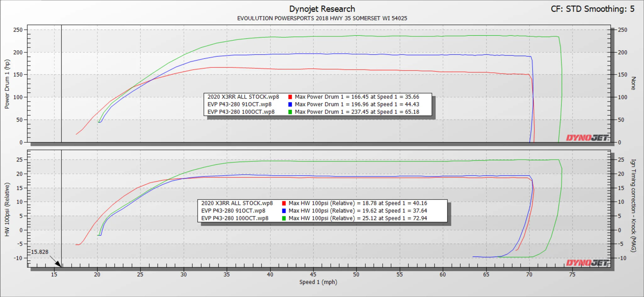644x297 pixels.
Task: Click the None label on right axis
Action: tap(633, 83)
